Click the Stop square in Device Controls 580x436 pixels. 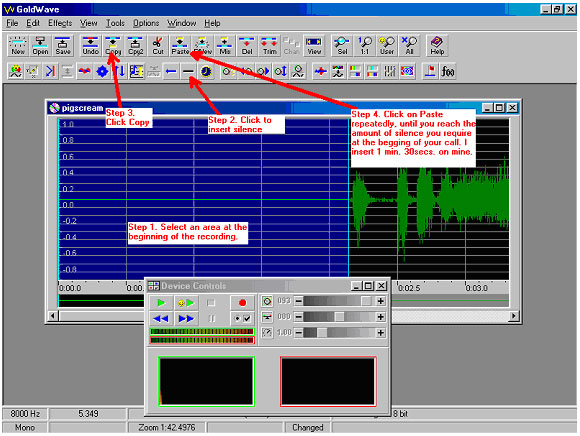point(211,303)
